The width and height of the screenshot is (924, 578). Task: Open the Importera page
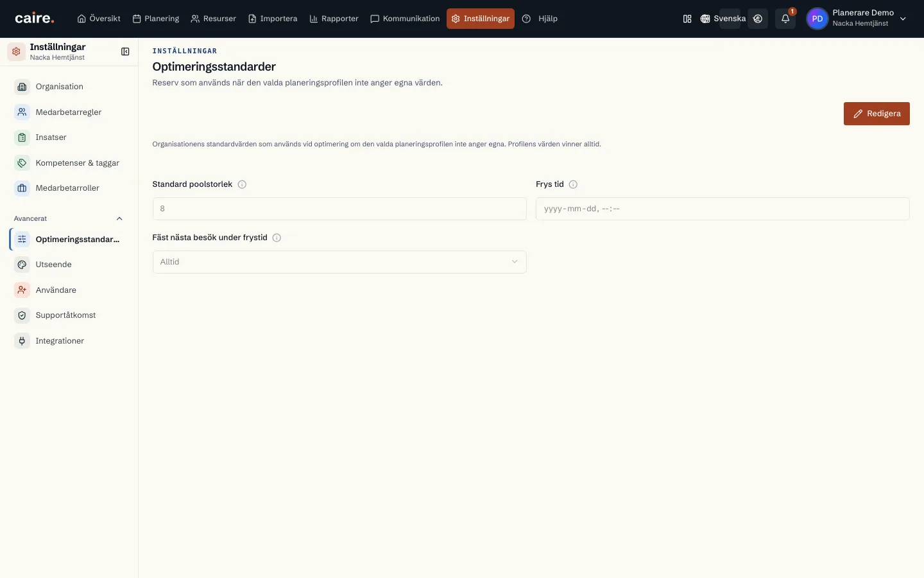coord(273,19)
